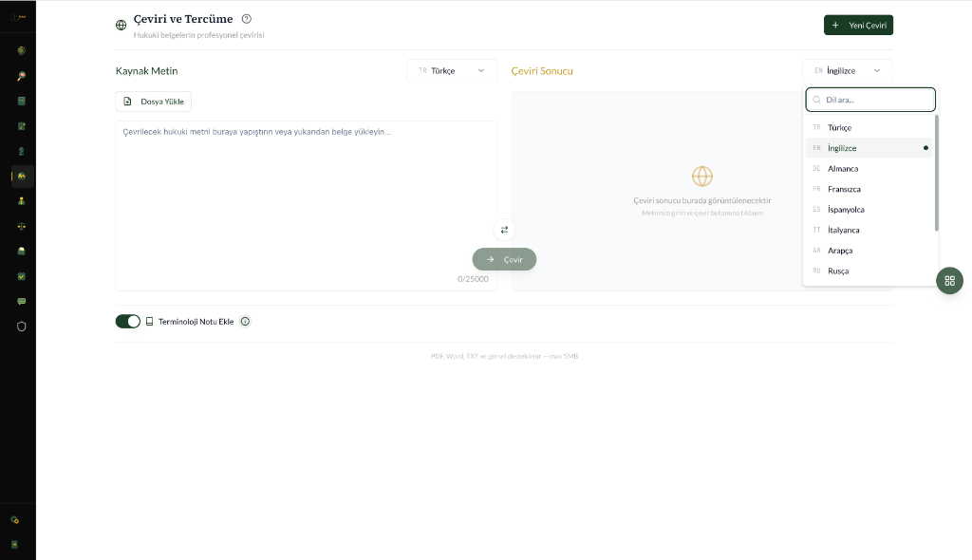The image size is (972, 560).
Task: Open the help icon beside Çeviri ve Tercüme
Action: pyautogui.click(x=247, y=19)
